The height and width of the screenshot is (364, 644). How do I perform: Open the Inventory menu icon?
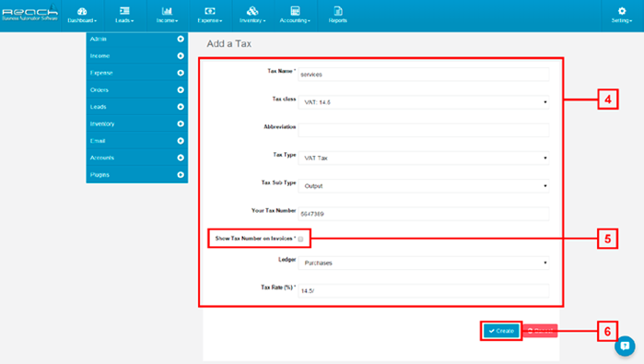click(x=252, y=11)
